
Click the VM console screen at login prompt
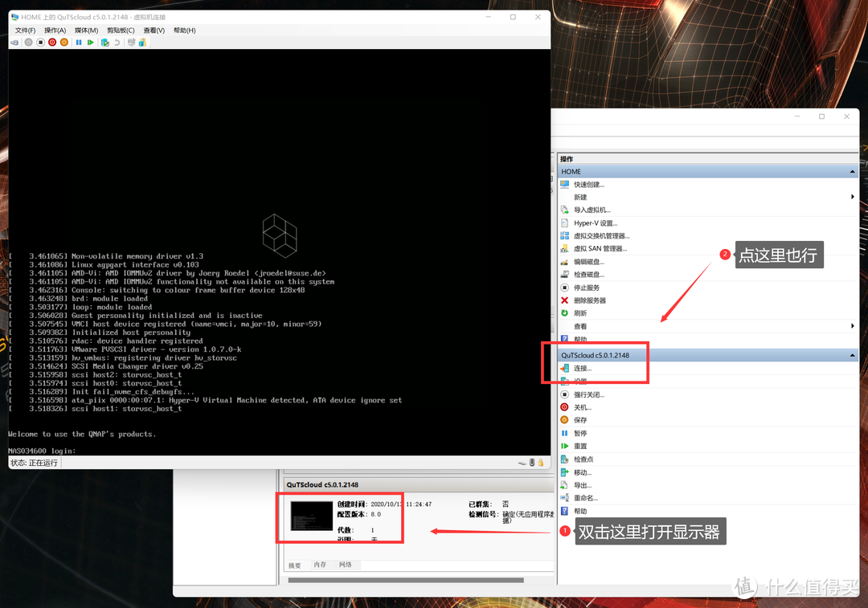point(42,451)
